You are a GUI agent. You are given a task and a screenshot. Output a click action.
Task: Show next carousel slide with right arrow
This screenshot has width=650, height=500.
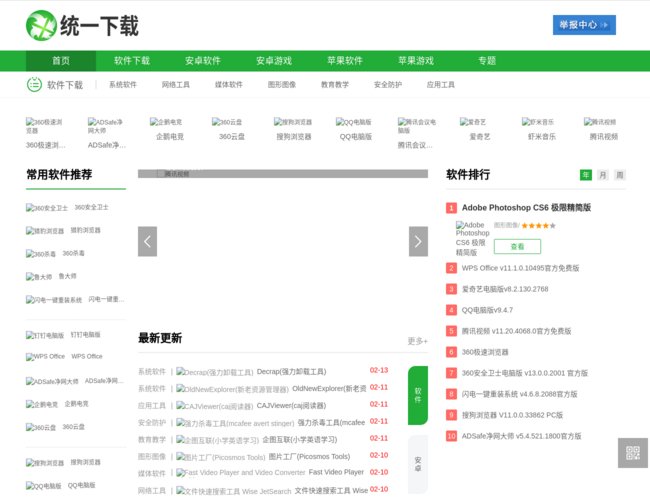tap(418, 241)
